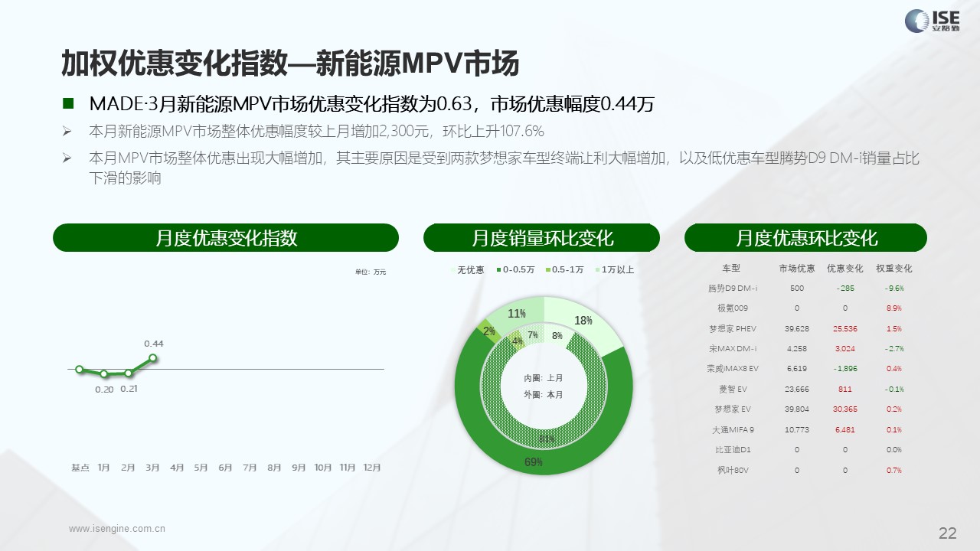
Task: Click the 权重变化 column header
Action: [x=893, y=269]
